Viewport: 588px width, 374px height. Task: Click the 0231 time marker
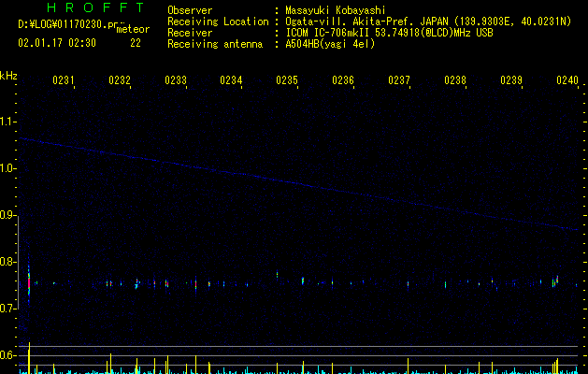[x=64, y=80]
